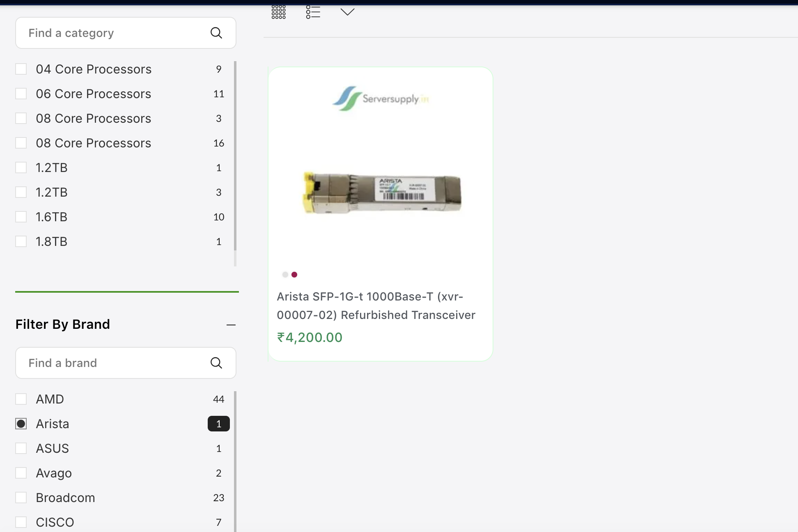Switch to grid view layout icon
This screenshot has height=532, width=798.
[278, 12]
